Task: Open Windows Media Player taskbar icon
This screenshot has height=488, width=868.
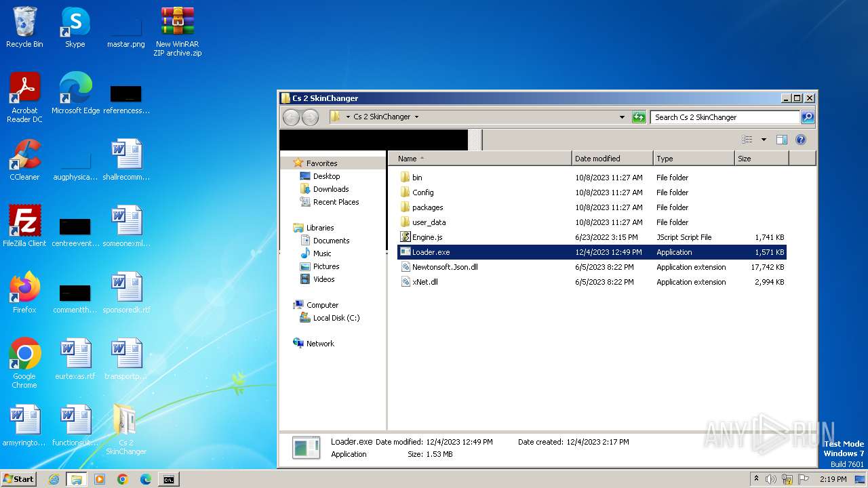Action: click(100, 479)
